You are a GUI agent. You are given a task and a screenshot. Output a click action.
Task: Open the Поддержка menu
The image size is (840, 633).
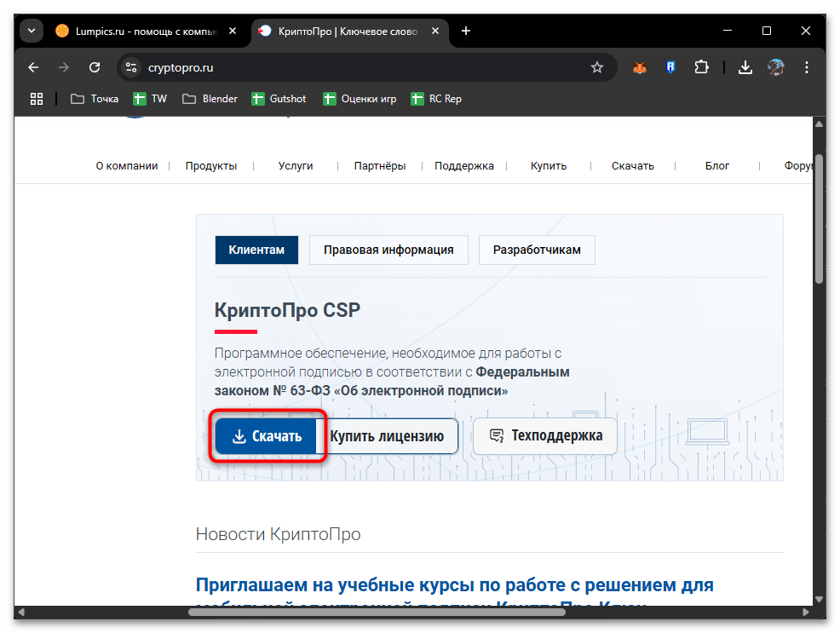[464, 166]
